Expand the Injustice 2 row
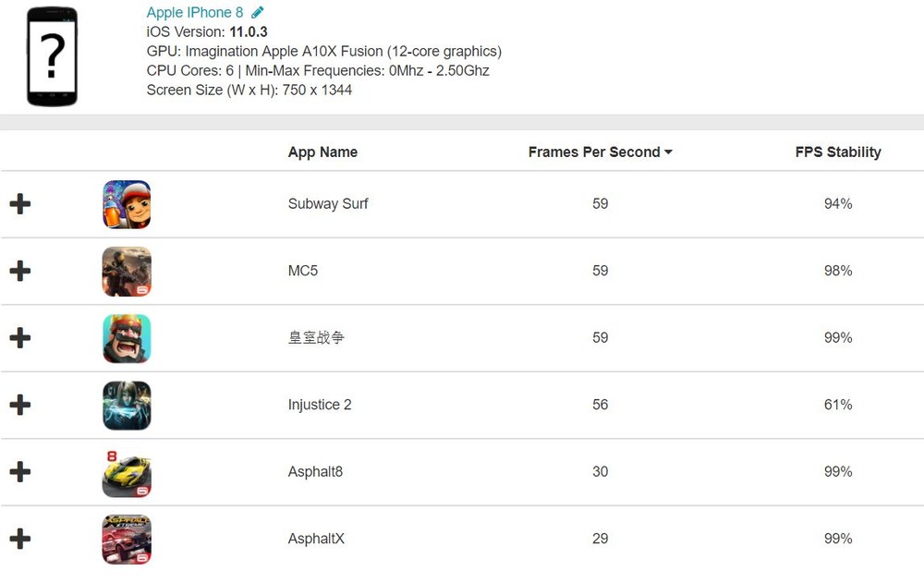 [x=19, y=406]
